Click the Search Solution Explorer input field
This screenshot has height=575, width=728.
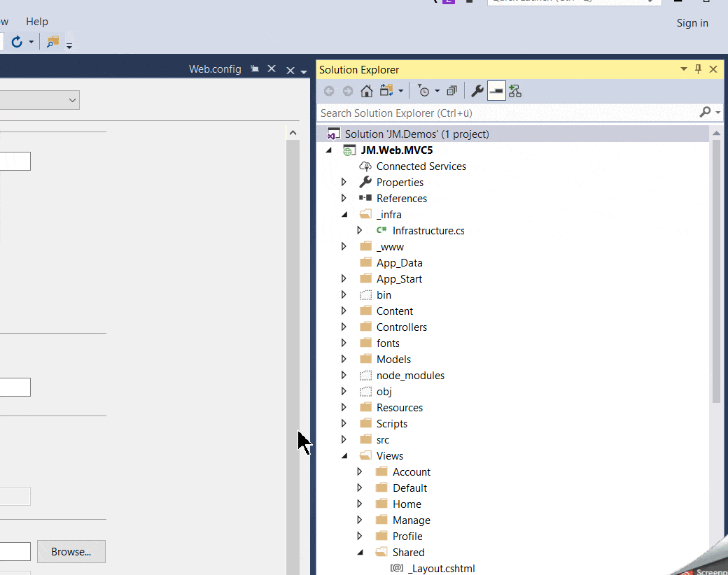click(x=508, y=113)
